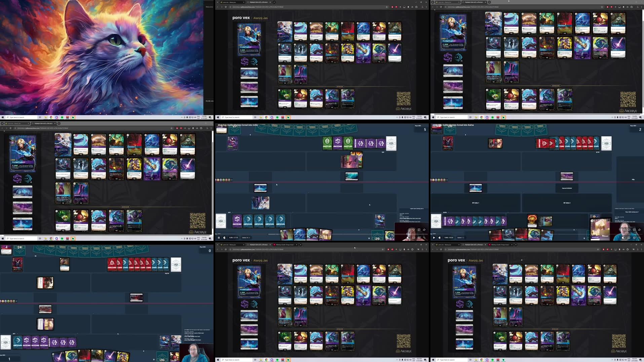Image resolution: width=644 pixels, height=362 pixels.
Task: Switch to the poro vex browser tab
Action: pos(232,2)
